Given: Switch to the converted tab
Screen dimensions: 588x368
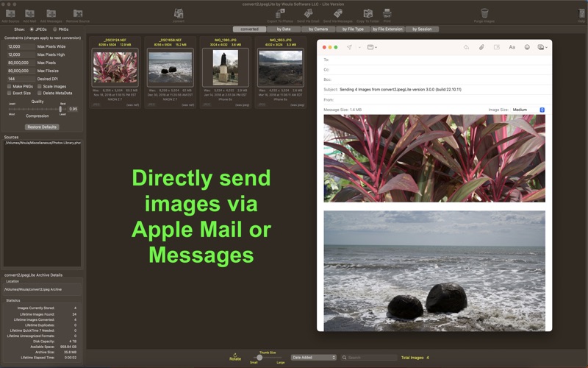Looking at the screenshot, I should point(249,29).
